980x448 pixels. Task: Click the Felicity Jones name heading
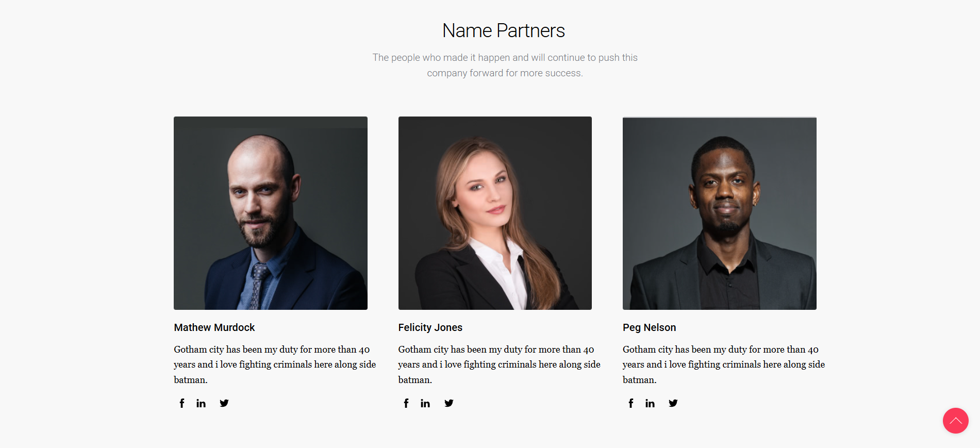[430, 327]
